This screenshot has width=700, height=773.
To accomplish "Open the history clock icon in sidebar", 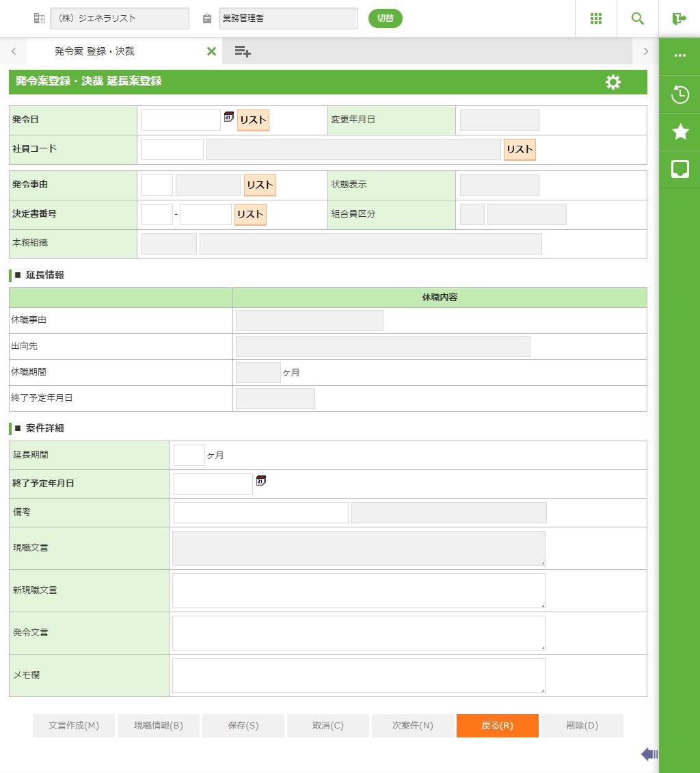I will (x=680, y=94).
